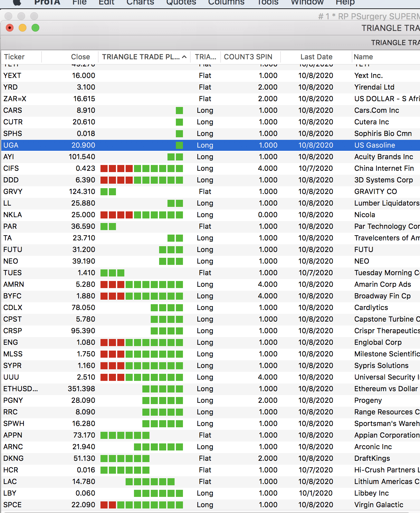Click the Name column header
This screenshot has height=513, width=420.
point(363,57)
